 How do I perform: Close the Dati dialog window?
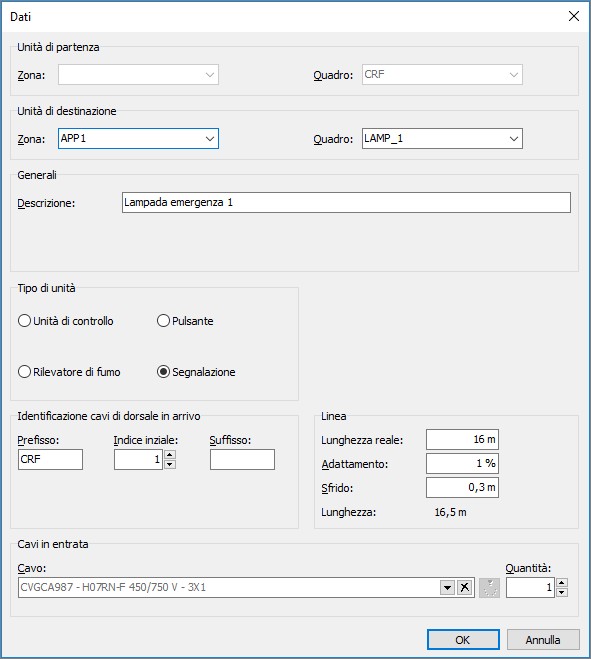(574, 16)
